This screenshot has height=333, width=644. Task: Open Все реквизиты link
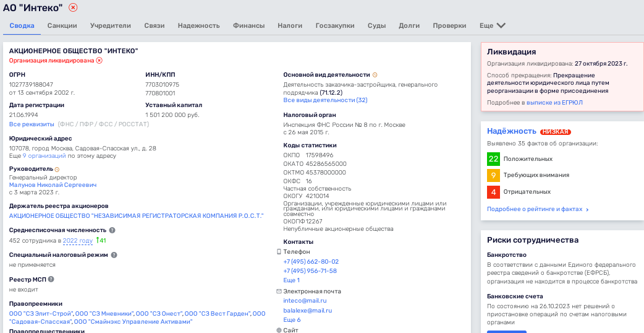pyautogui.click(x=32, y=124)
